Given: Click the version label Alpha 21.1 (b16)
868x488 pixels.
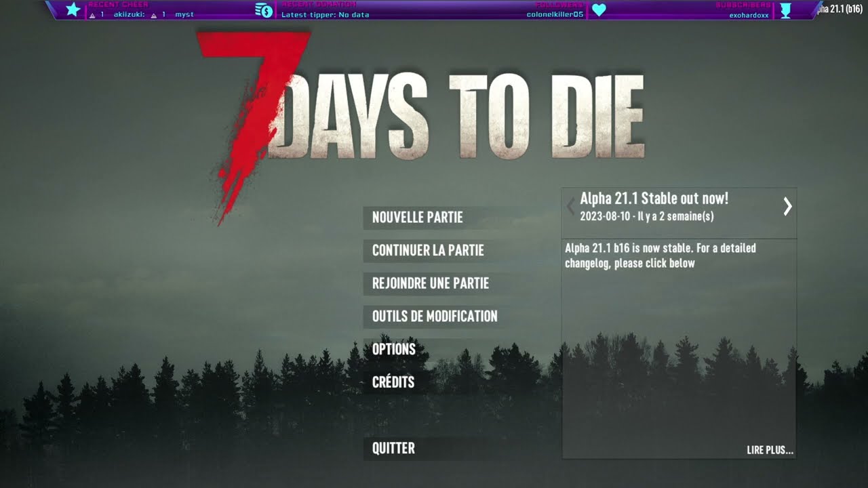Looking at the screenshot, I should 840,8.
